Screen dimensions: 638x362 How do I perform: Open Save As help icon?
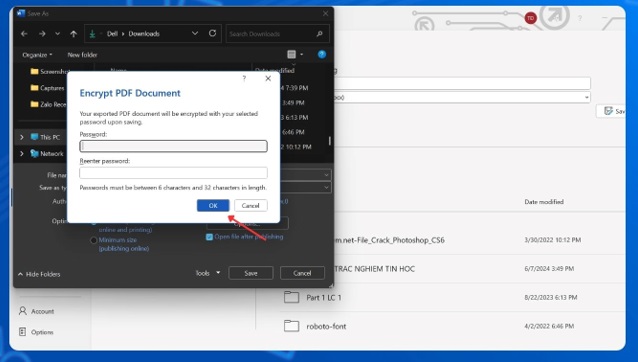pos(321,54)
